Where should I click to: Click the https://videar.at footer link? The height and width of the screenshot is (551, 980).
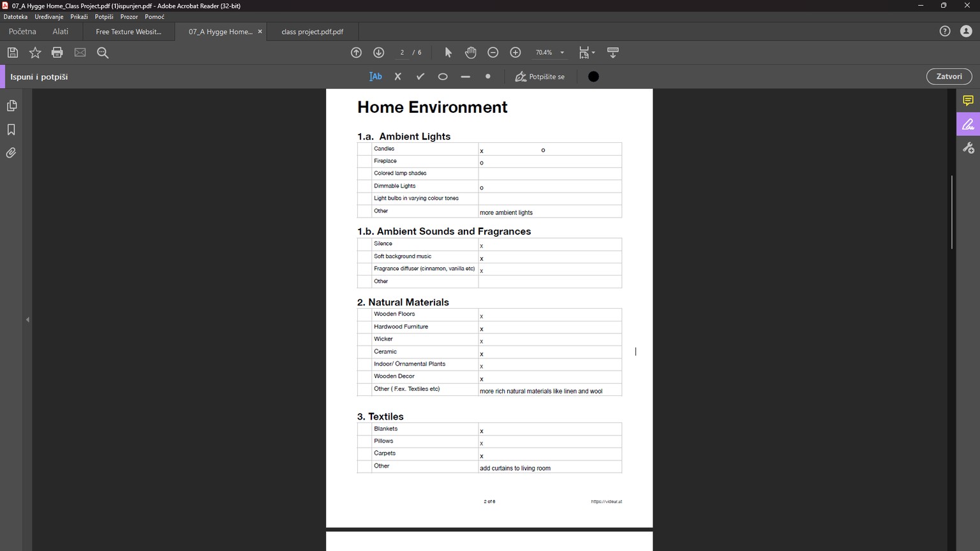point(606,502)
